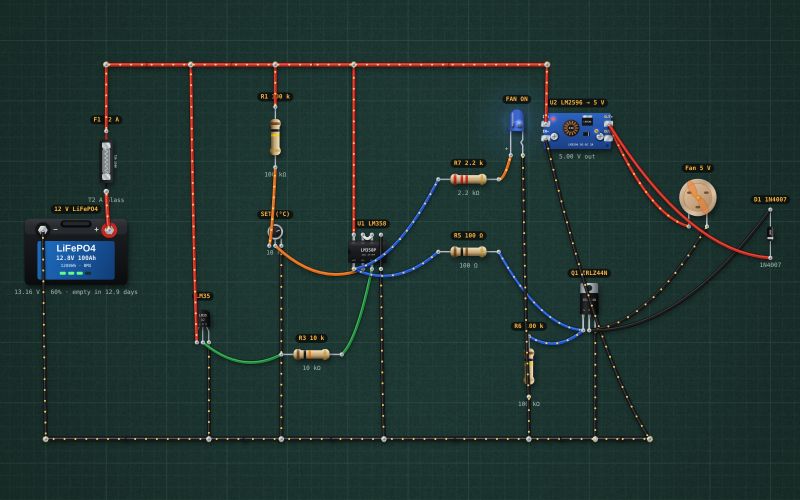Click the SET potentiometer dial
The width and height of the screenshot is (800, 500).
[x=275, y=232]
